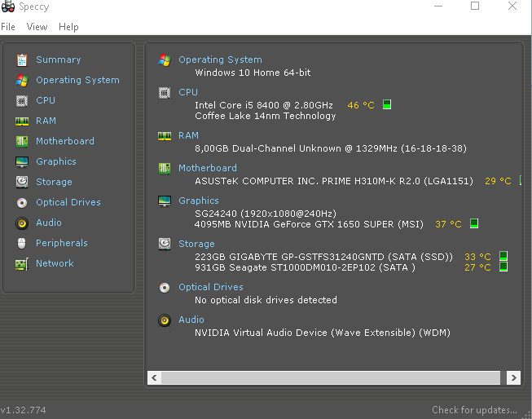This screenshot has width=532, height=419.
Task: Click the horizontal scrollbar thumb
Action: tap(331, 378)
